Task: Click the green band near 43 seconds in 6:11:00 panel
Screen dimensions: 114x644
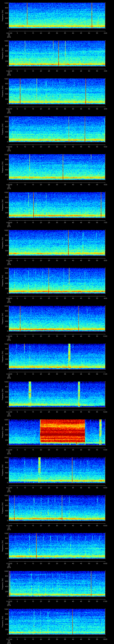Action: (x=79, y=394)
